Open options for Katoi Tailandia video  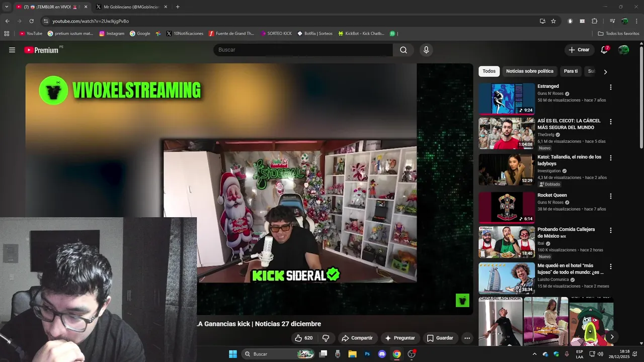[x=611, y=158]
